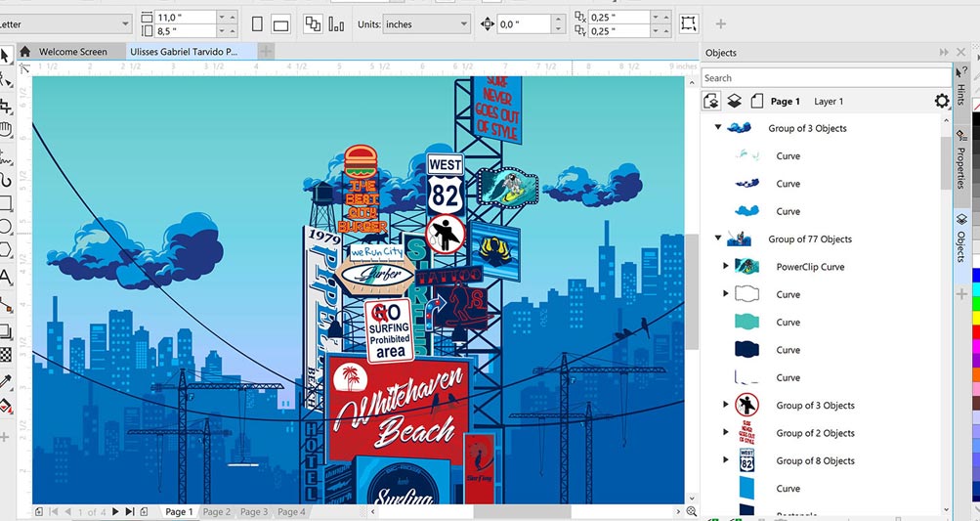The height and width of the screenshot is (521, 980).
Task: Expand the Group of 2 Objects
Action: [726, 432]
